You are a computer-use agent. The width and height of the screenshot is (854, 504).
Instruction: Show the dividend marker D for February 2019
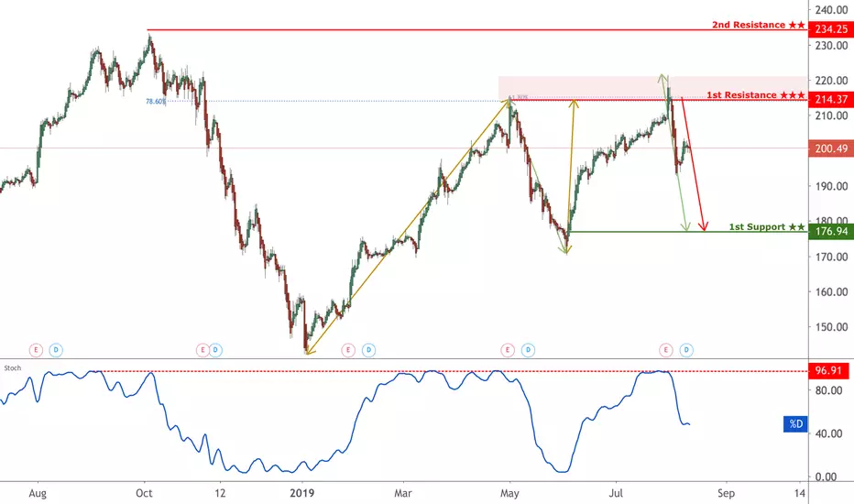point(368,350)
